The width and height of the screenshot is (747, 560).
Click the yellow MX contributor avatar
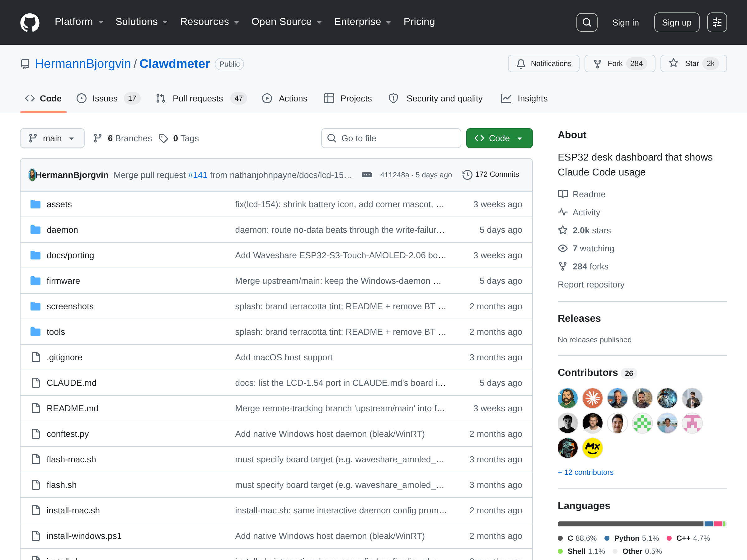[592, 448]
